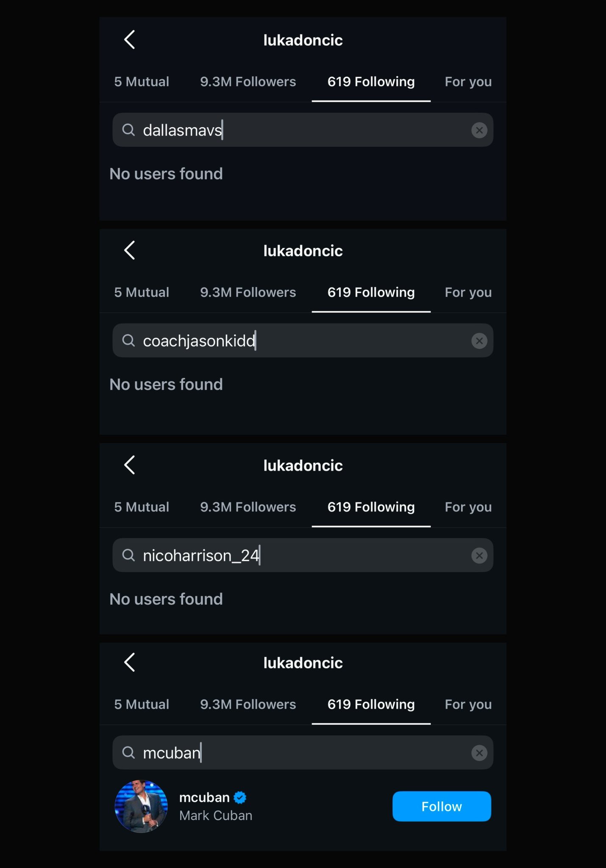Go back using the top-left chevron

click(129, 39)
